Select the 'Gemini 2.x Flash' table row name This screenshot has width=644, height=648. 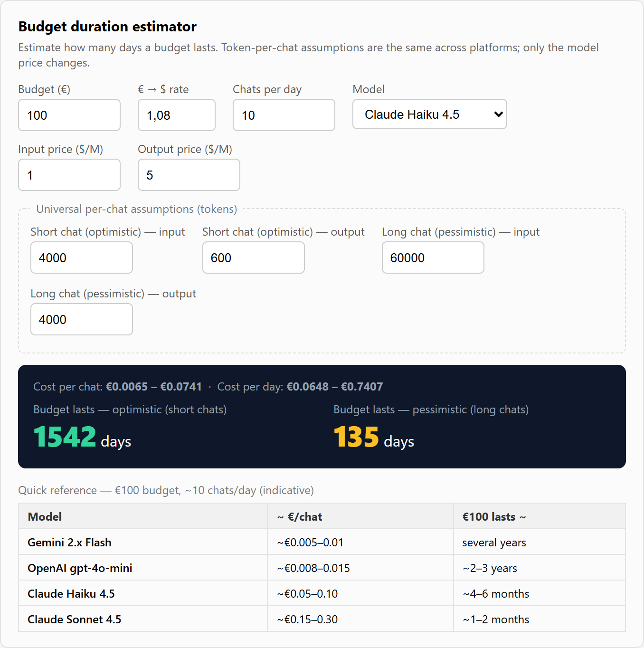69,543
